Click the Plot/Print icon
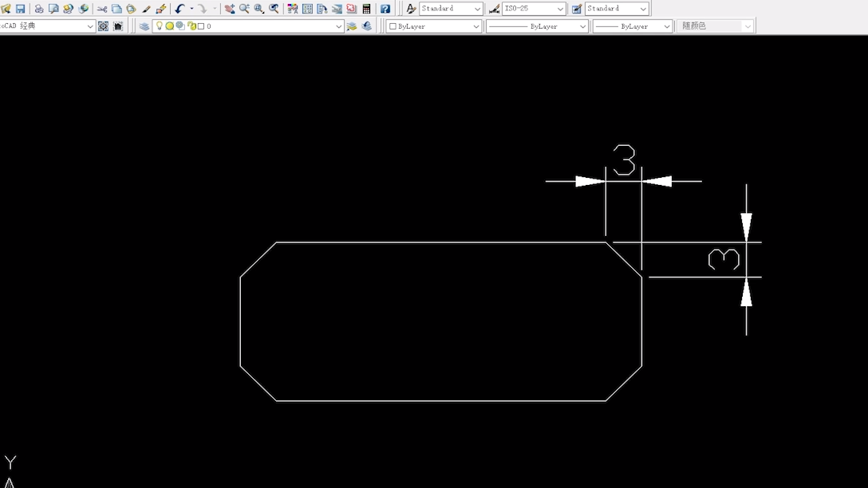Viewport: 868px width, 488px height. coord(38,9)
